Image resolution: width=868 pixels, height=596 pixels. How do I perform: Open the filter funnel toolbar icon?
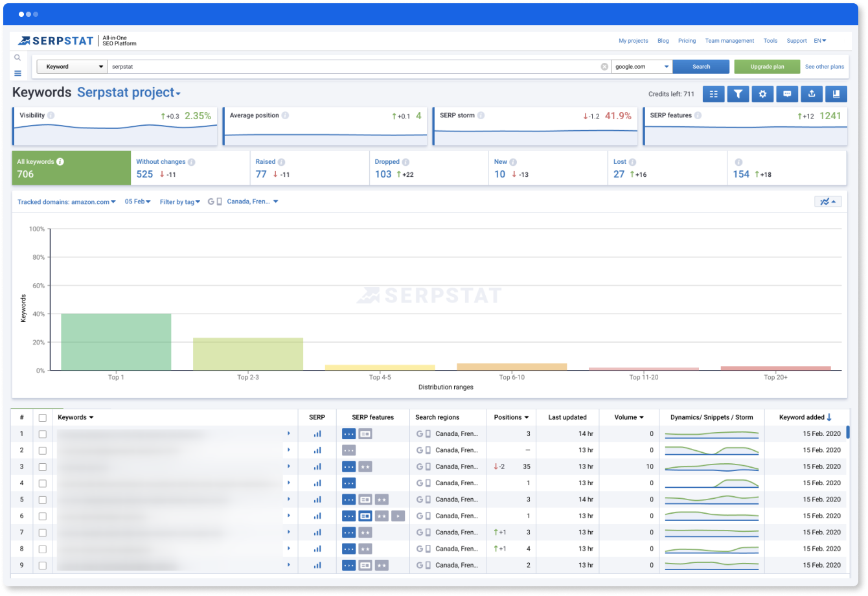738,94
